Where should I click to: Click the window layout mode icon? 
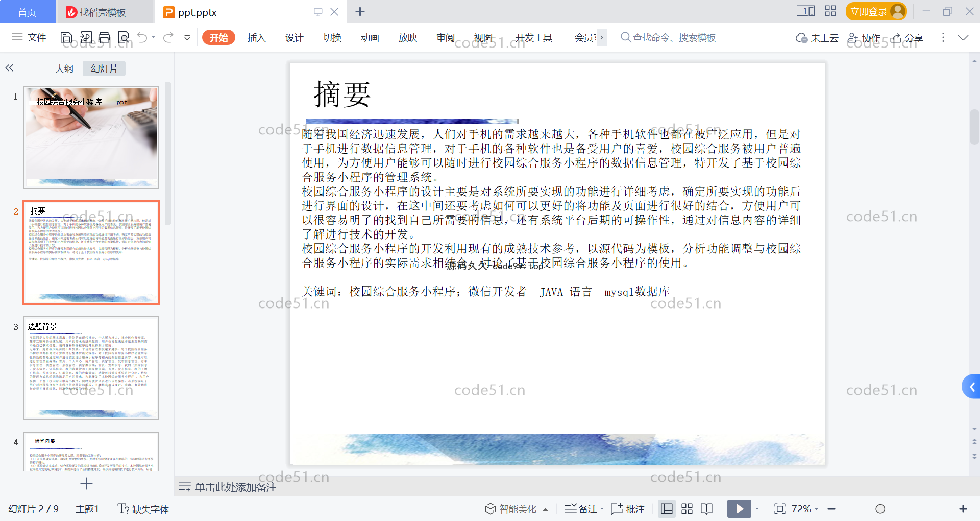(x=805, y=11)
